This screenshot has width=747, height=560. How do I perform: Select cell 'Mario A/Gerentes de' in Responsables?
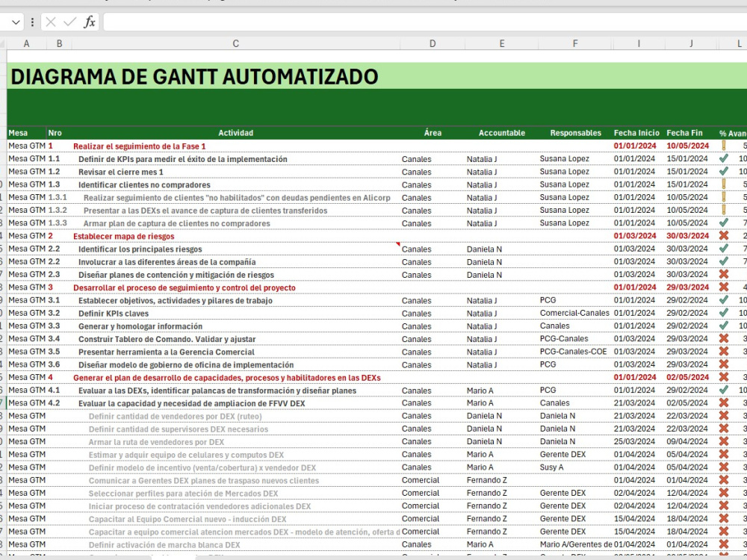point(575,544)
